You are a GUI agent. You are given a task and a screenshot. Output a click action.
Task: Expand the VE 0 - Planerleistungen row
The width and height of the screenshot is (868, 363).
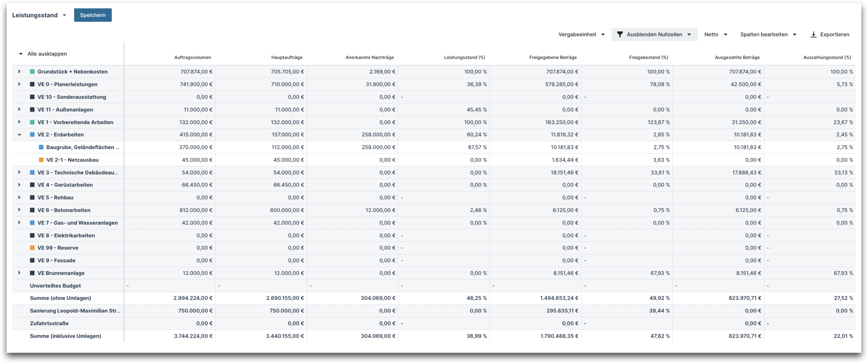[19, 84]
